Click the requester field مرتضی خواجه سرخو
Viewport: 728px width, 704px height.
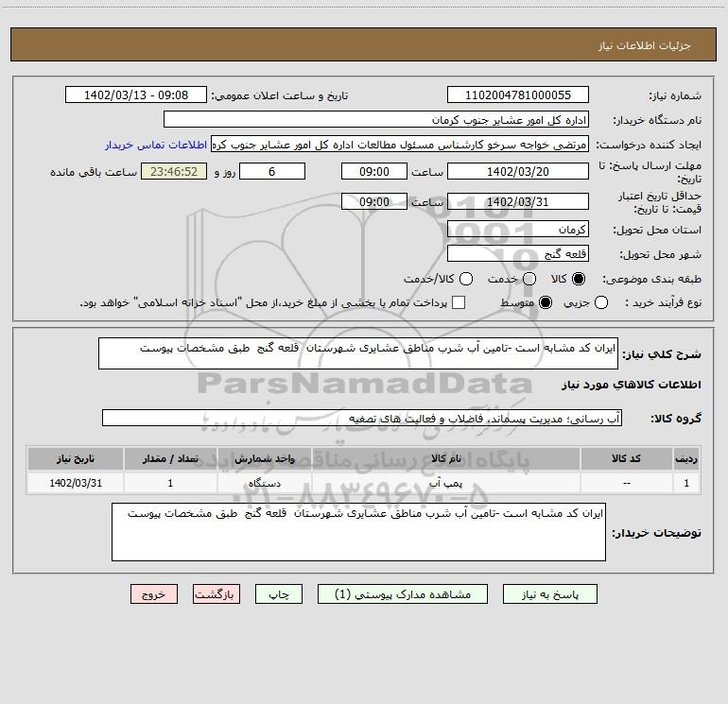[x=400, y=145]
